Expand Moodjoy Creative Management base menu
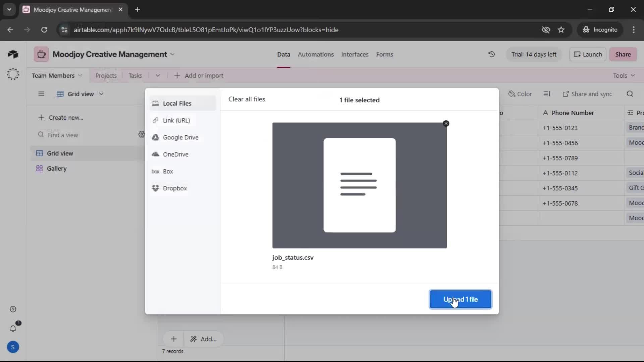The image size is (644, 362). coord(172,54)
